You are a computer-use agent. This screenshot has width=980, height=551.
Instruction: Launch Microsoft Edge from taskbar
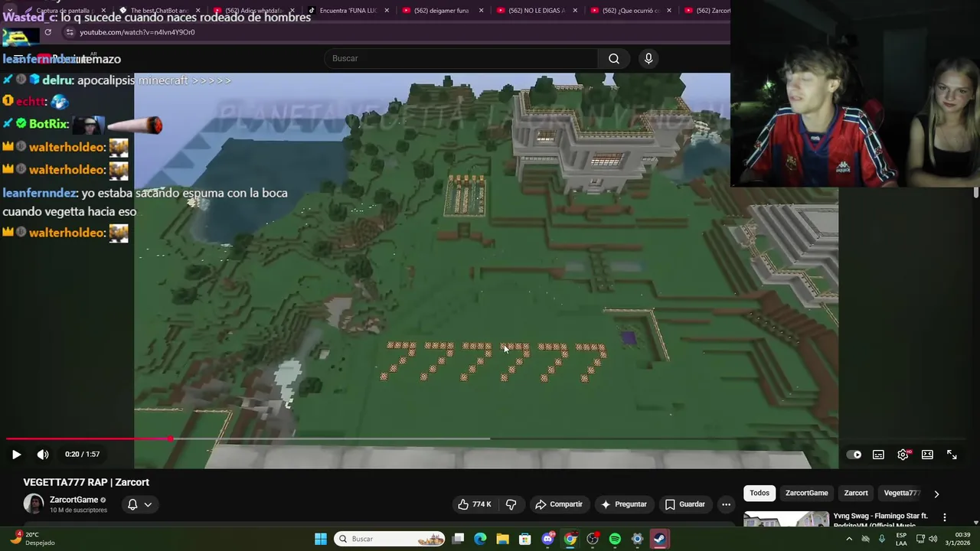click(480, 539)
